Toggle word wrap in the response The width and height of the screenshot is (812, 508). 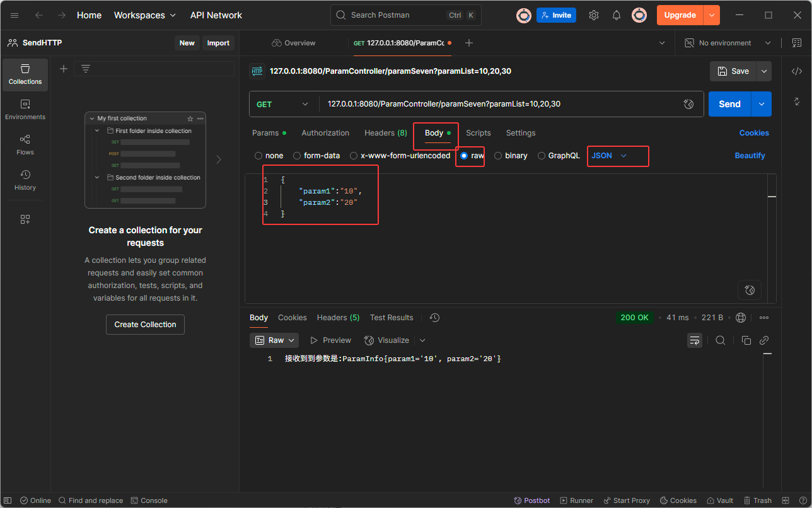pyautogui.click(x=695, y=340)
